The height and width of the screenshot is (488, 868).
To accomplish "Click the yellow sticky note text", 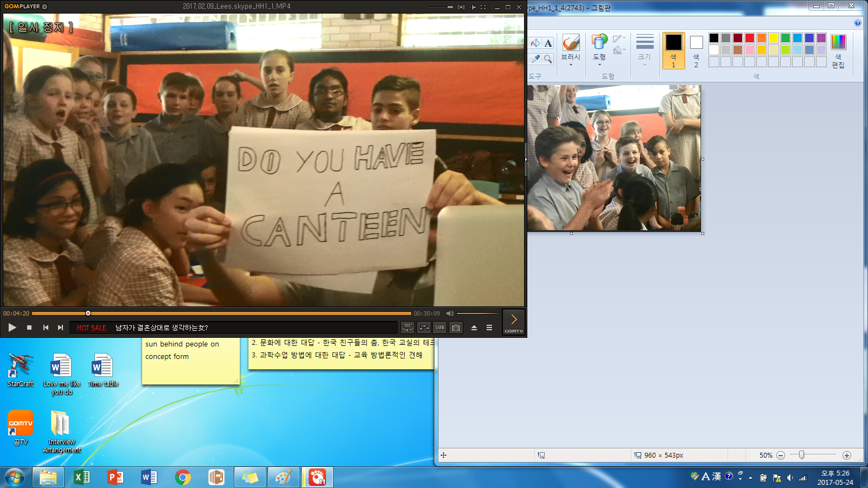I will pyautogui.click(x=182, y=350).
